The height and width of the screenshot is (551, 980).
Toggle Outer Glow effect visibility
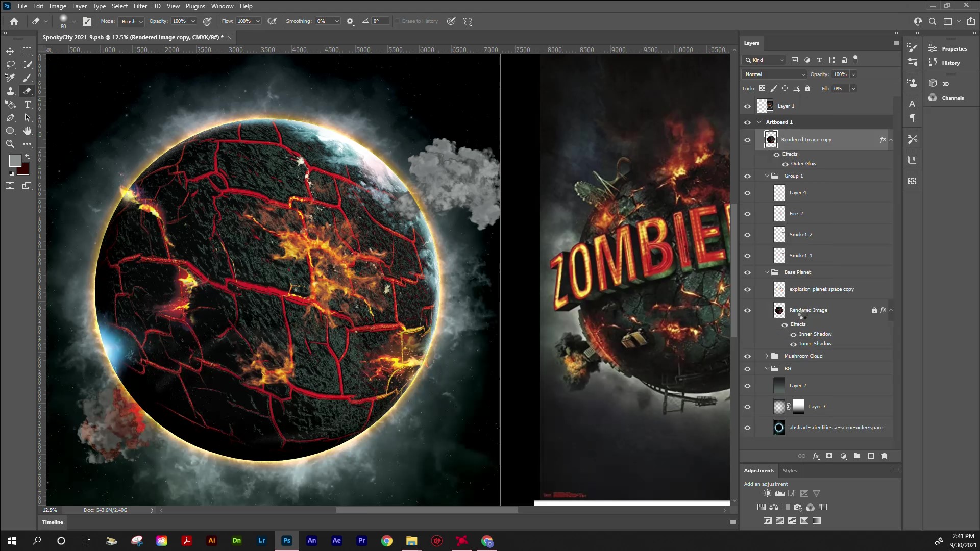click(785, 164)
